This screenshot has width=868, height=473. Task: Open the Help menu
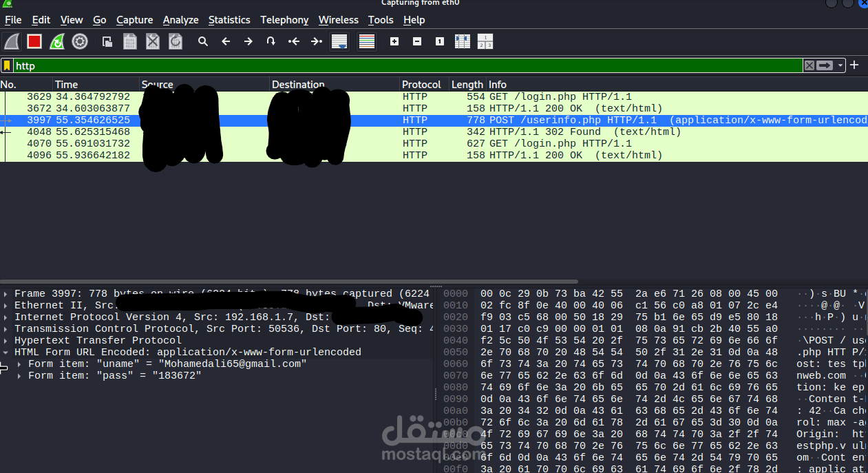pos(414,20)
